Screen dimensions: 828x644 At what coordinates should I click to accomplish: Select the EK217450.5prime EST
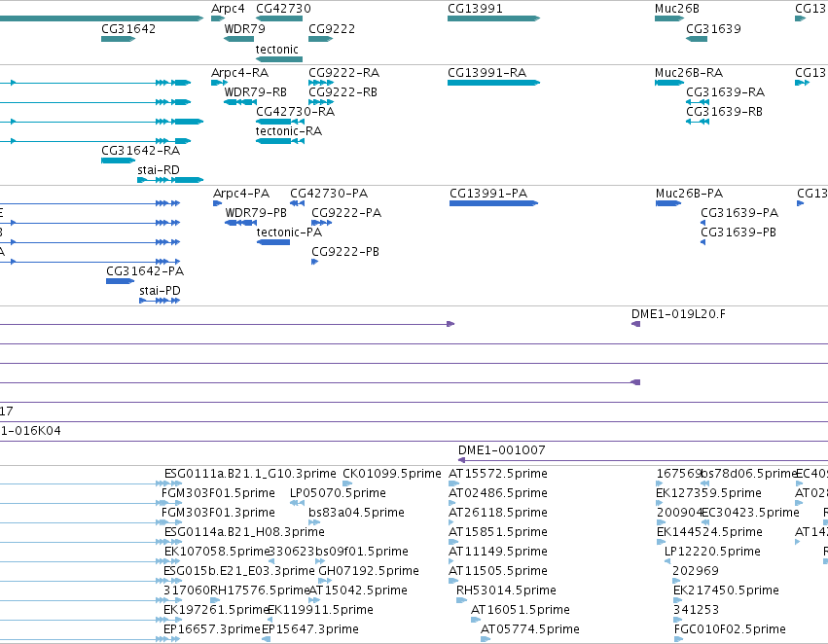tap(678, 601)
